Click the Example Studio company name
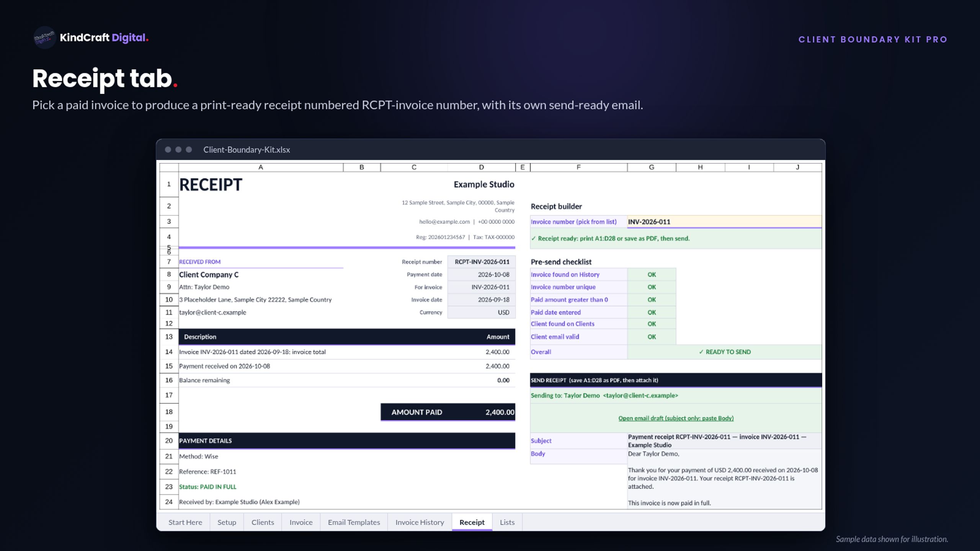This screenshot has height=551, width=980. (x=484, y=184)
